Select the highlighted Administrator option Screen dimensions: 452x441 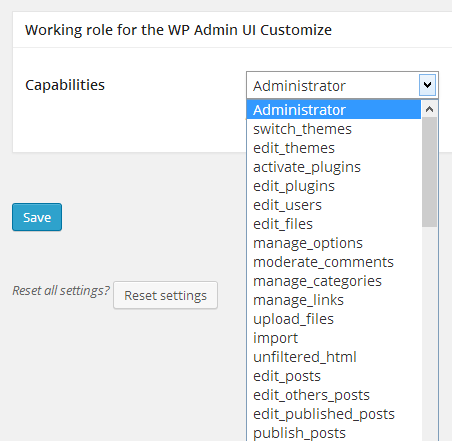(334, 110)
